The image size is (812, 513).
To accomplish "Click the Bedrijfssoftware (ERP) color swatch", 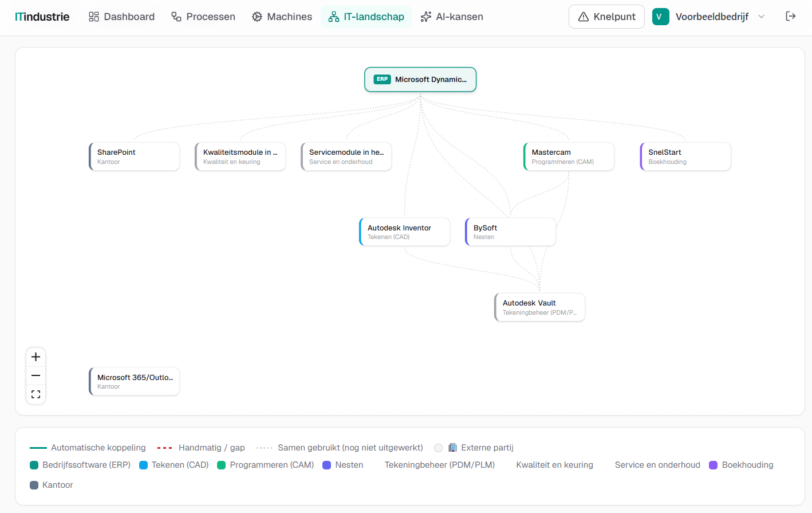I will [x=34, y=465].
